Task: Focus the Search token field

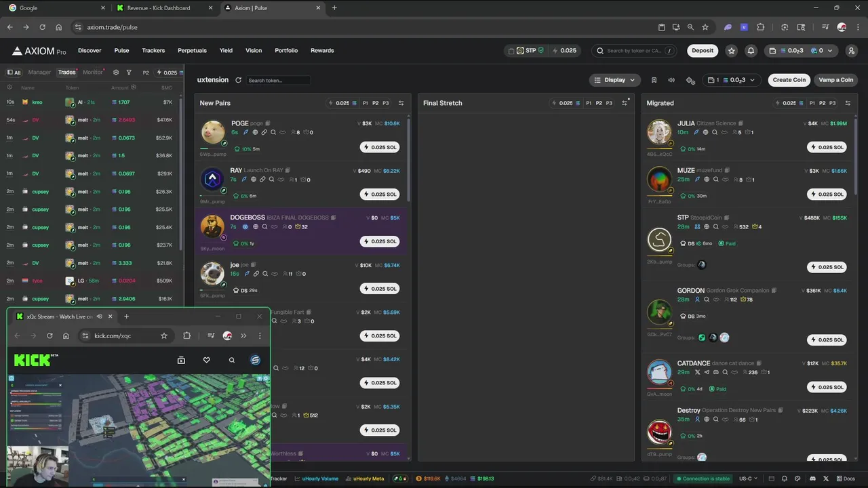Action: click(278, 80)
